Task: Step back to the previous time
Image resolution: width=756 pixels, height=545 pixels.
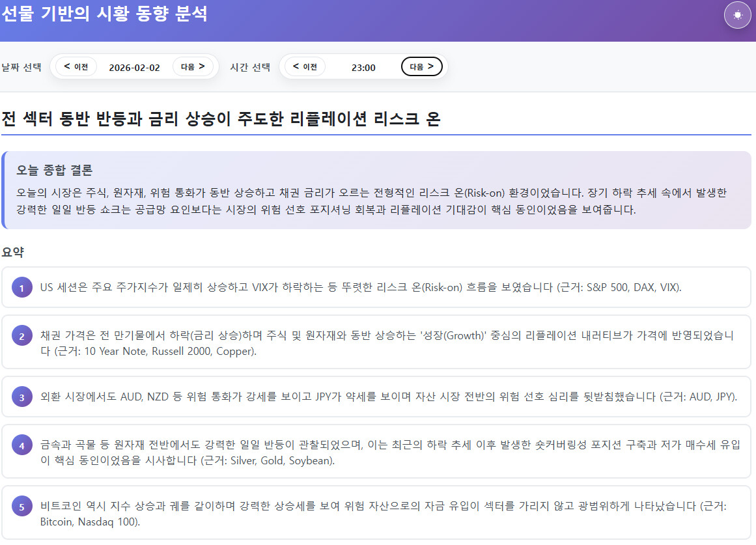Action: (305, 66)
